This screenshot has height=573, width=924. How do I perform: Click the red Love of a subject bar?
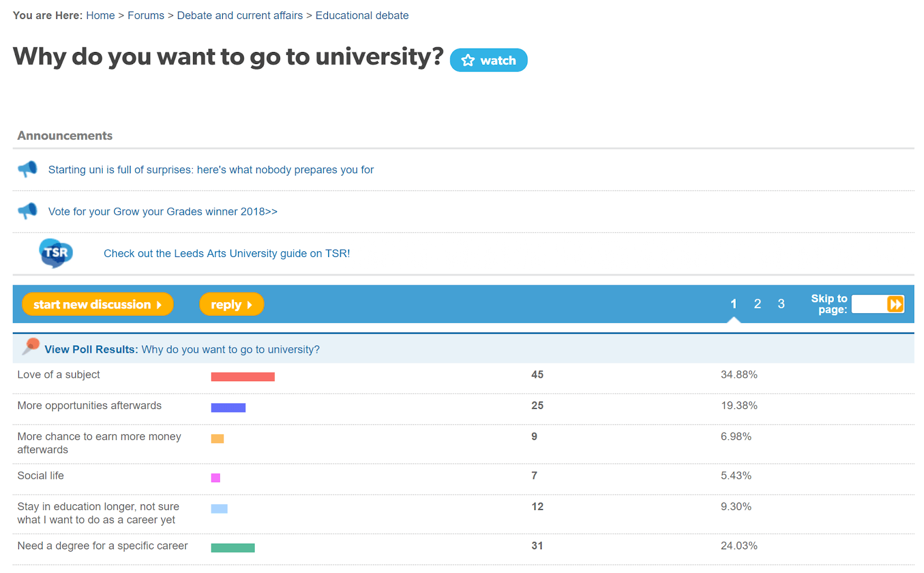coord(243,377)
